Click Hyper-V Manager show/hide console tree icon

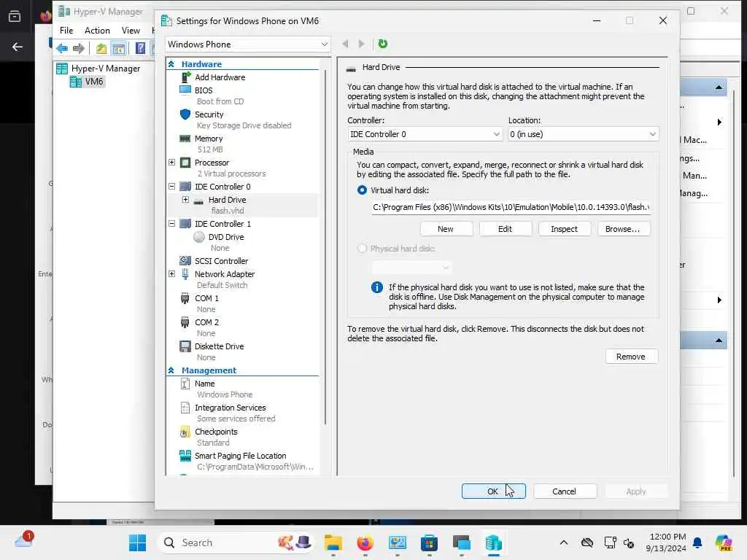(x=119, y=48)
